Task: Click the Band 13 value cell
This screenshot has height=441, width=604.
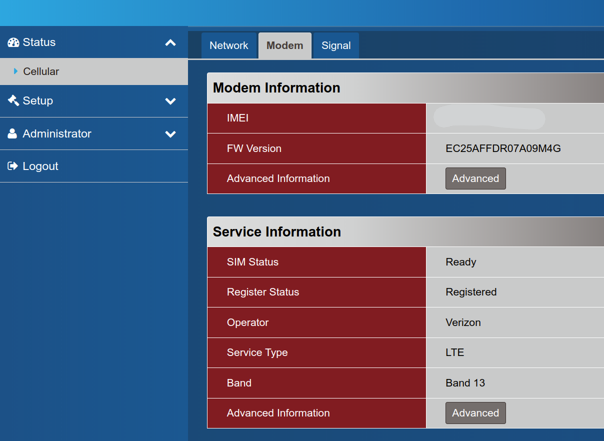Action: [x=515, y=383]
